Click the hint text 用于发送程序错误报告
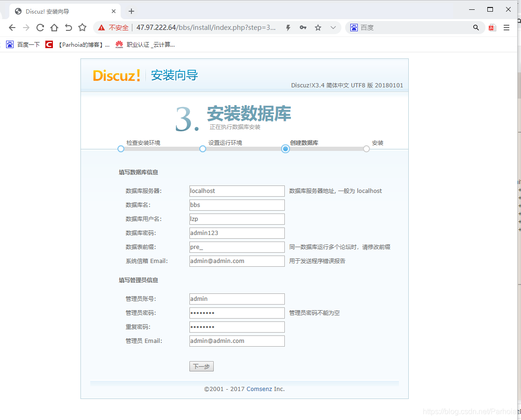 click(x=317, y=261)
